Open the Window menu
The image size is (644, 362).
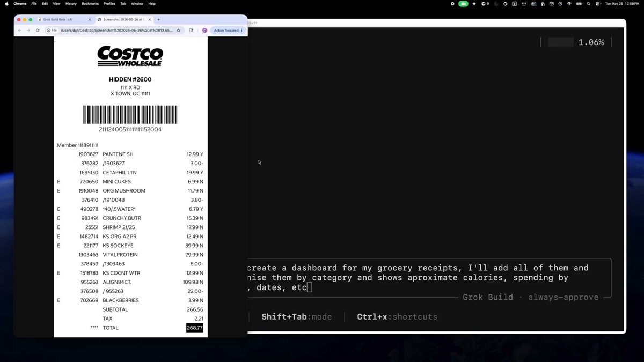coord(137,3)
